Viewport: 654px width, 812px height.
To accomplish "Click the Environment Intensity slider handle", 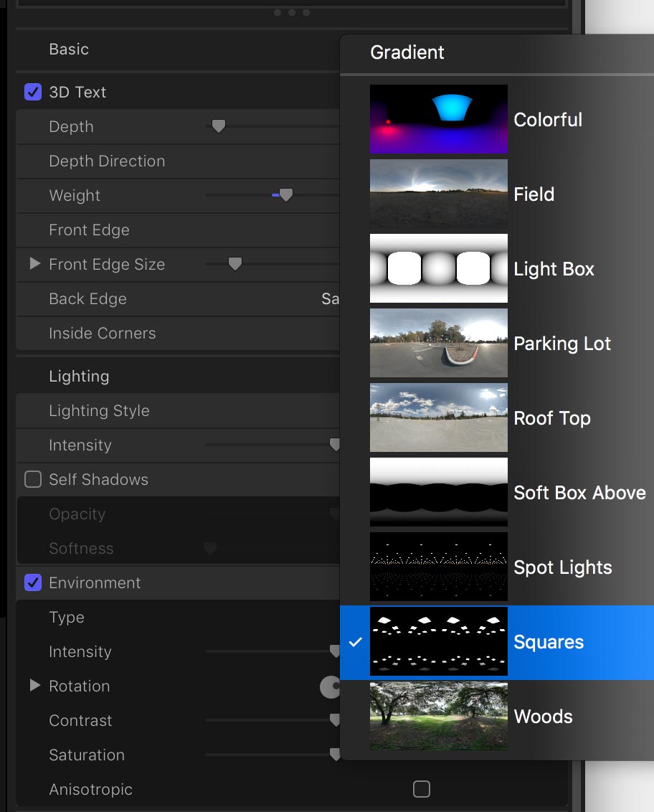I will click(x=335, y=651).
